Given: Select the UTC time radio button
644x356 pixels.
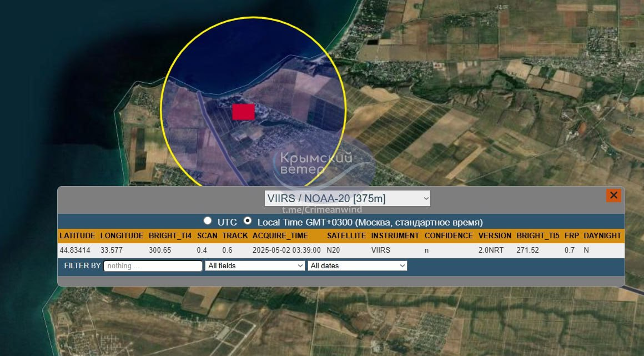Looking at the screenshot, I should click(x=208, y=221).
